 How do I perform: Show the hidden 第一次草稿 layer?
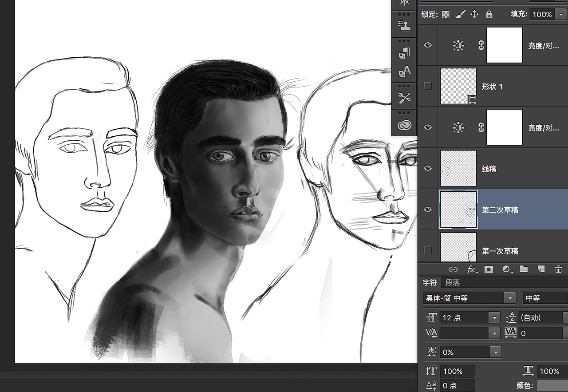pyautogui.click(x=428, y=251)
